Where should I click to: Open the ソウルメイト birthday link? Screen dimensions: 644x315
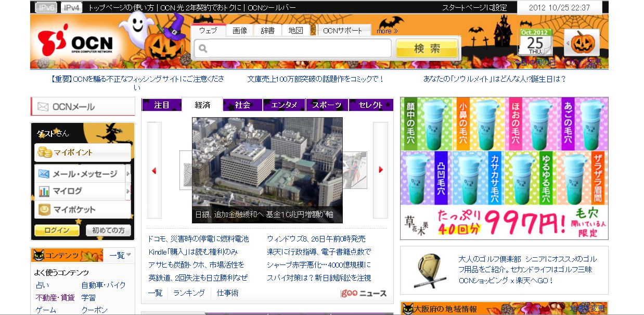494,79
